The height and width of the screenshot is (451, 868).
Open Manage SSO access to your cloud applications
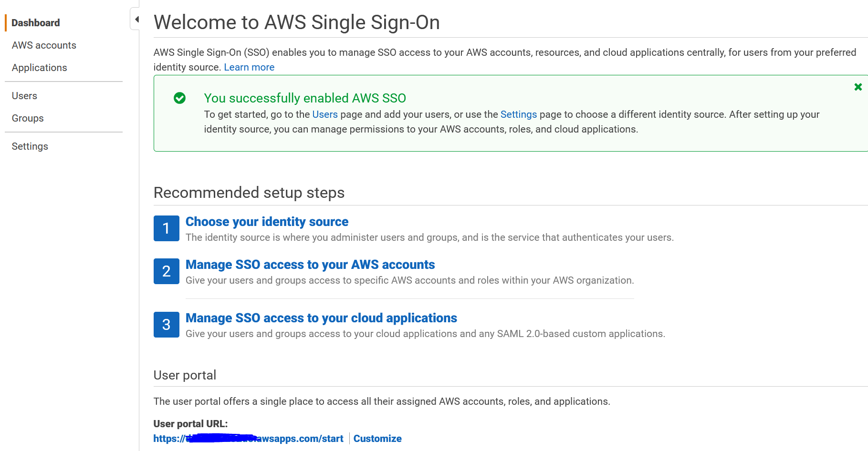(321, 318)
